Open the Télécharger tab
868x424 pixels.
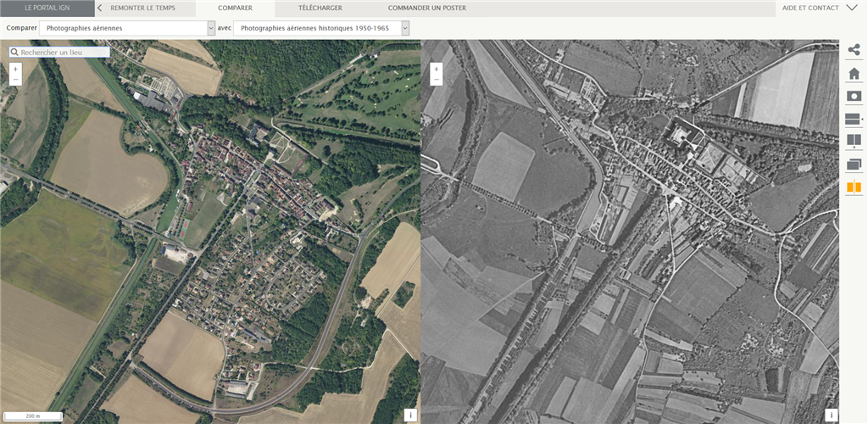pyautogui.click(x=320, y=8)
